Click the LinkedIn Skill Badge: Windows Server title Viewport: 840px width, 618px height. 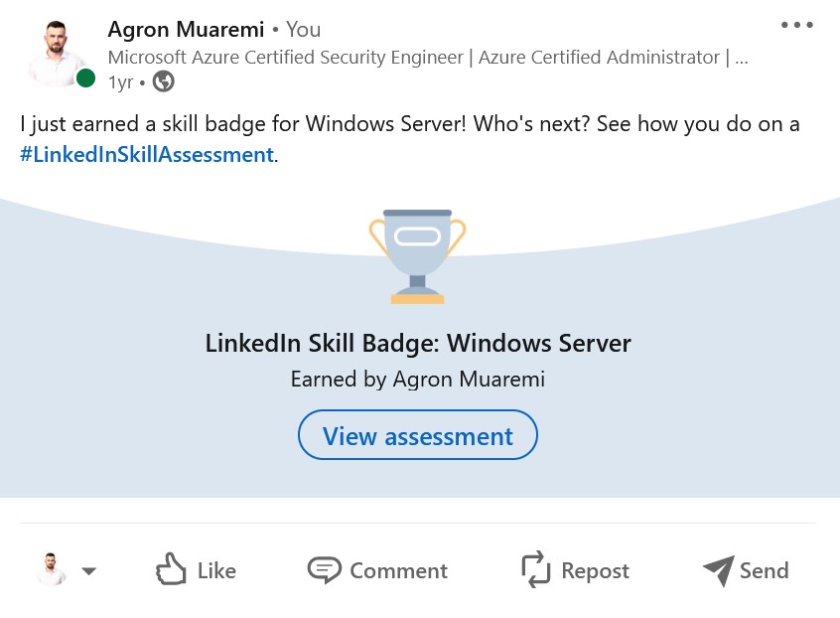(x=418, y=344)
